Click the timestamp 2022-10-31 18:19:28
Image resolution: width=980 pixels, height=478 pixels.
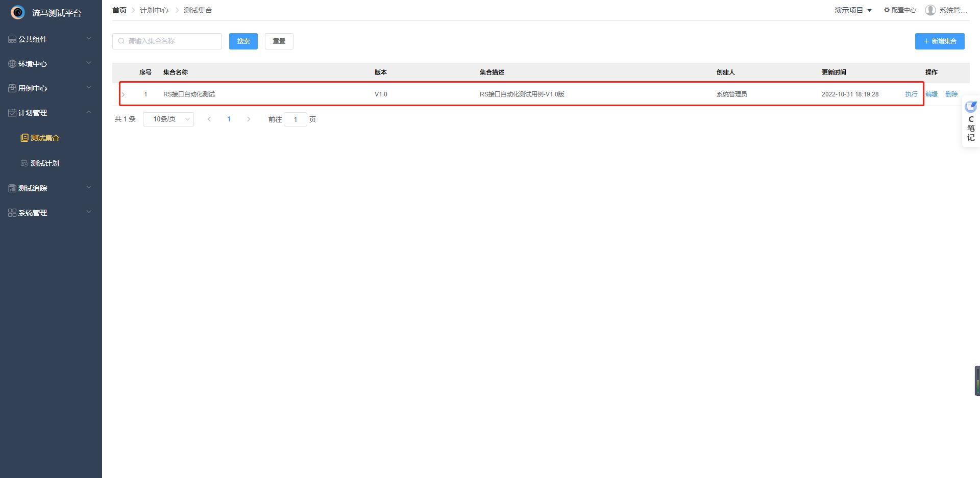(850, 94)
